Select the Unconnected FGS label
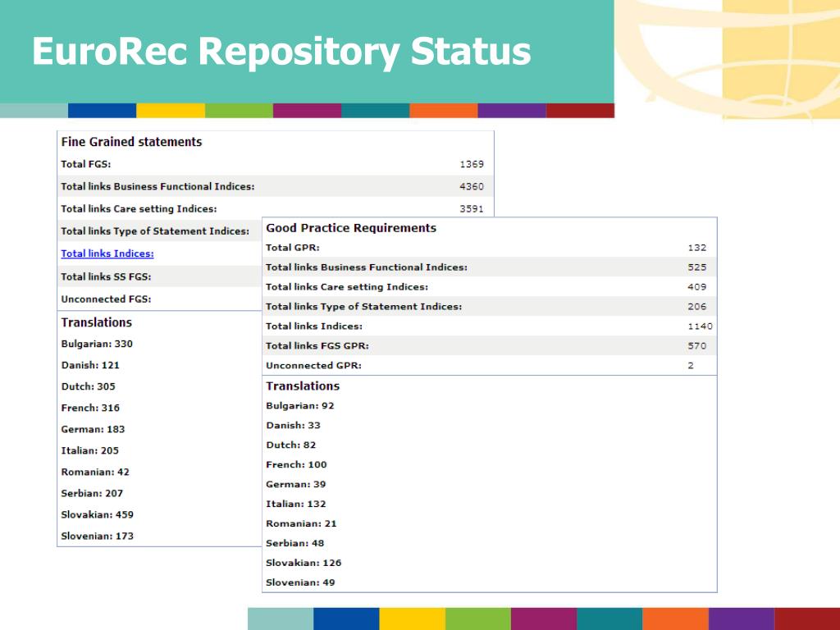The image size is (840, 630). (x=106, y=299)
